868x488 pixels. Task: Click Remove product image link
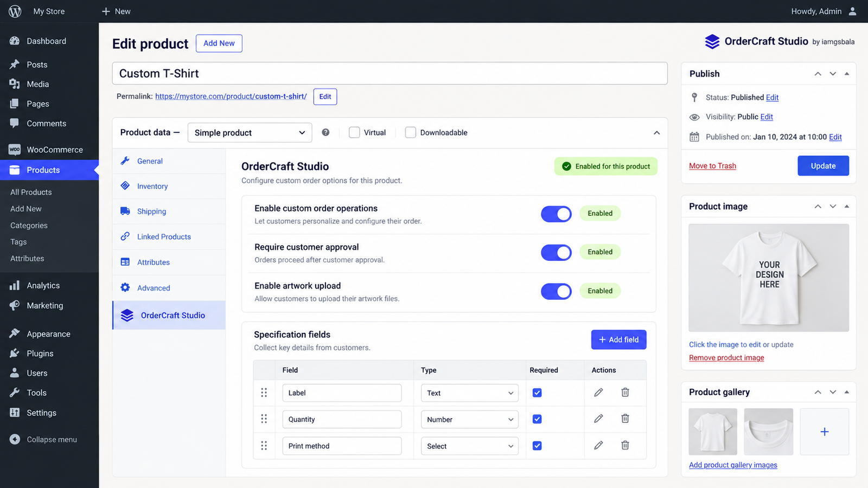click(726, 358)
